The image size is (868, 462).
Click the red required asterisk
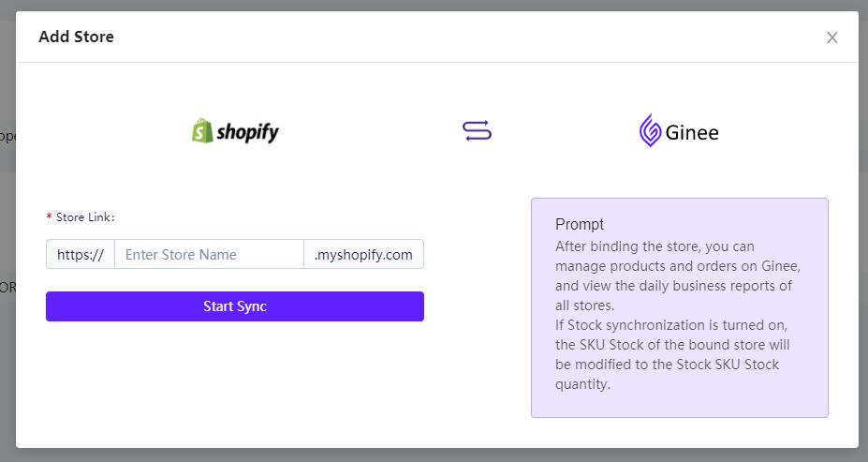(50, 216)
